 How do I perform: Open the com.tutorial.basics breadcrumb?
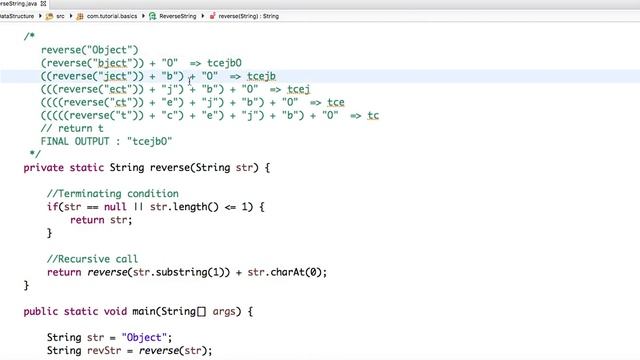tap(112, 16)
